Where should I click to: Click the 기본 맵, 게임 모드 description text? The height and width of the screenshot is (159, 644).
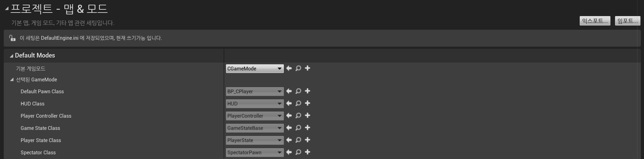tap(63, 23)
